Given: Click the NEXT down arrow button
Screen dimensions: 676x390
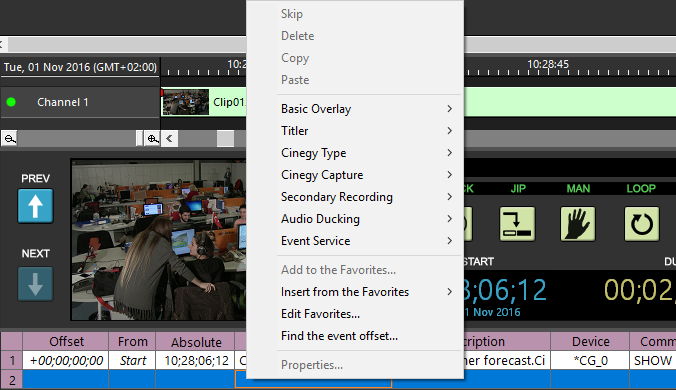Looking at the screenshot, I should (x=35, y=284).
